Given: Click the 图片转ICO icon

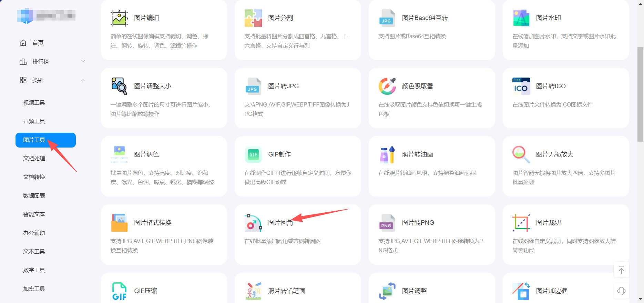Looking at the screenshot, I should click(521, 86).
